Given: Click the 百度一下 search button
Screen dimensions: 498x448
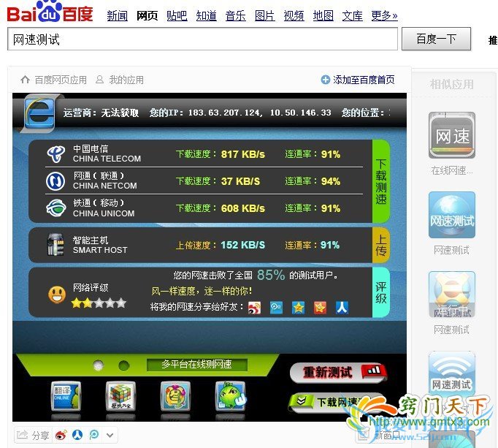Looking at the screenshot, I should pos(437,39).
